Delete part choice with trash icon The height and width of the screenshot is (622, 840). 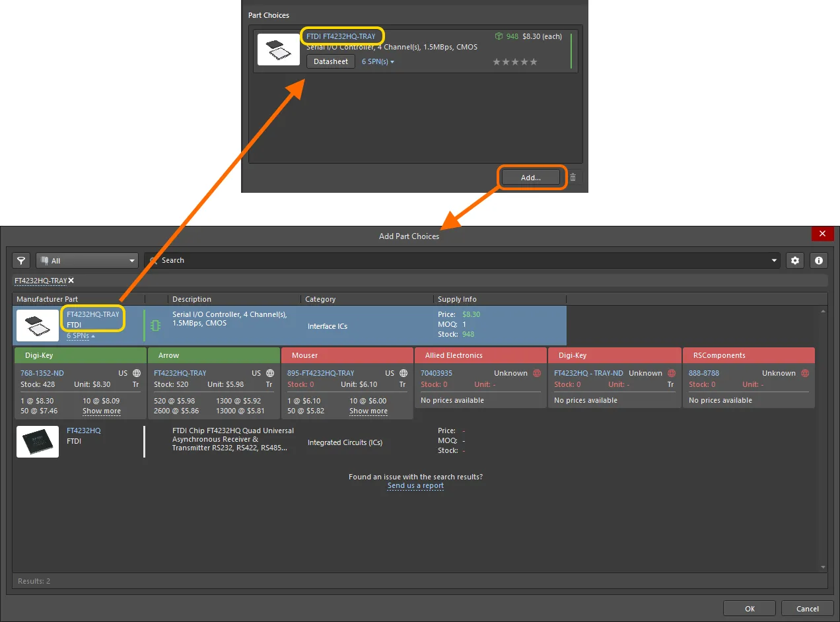coord(573,177)
